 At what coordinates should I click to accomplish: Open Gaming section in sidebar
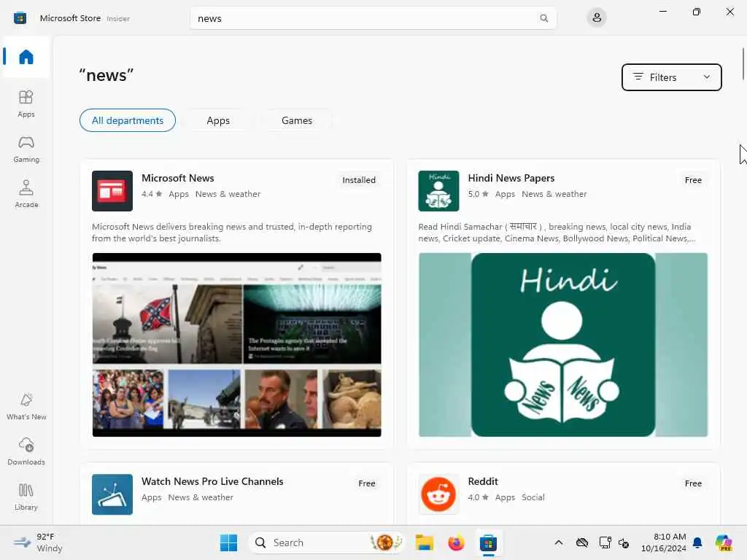pos(26,149)
